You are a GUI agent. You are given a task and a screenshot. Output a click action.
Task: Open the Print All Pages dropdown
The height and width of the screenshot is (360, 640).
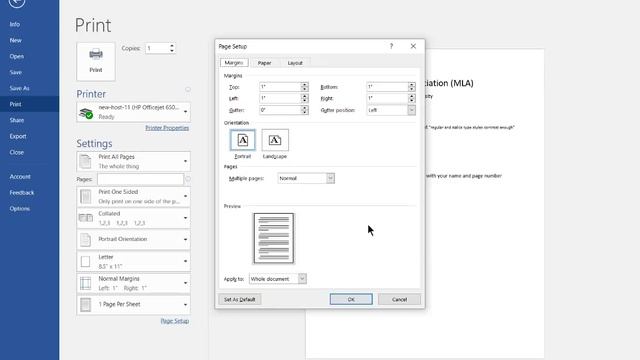point(133,161)
